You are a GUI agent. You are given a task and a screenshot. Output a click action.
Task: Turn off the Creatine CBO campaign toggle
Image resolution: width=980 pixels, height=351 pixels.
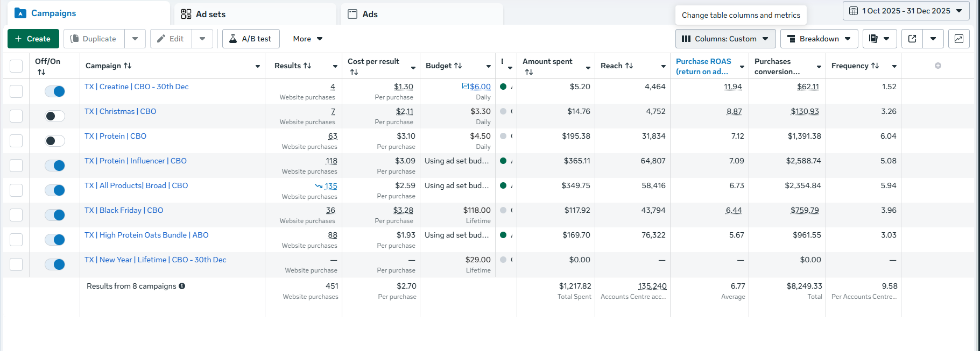(x=55, y=91)
